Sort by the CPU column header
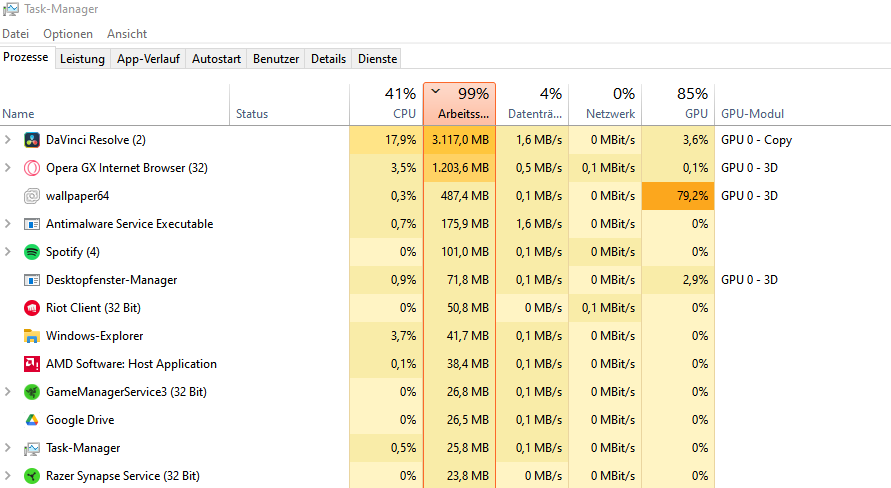This screenshot has height=488, width=891. [386, 105]
